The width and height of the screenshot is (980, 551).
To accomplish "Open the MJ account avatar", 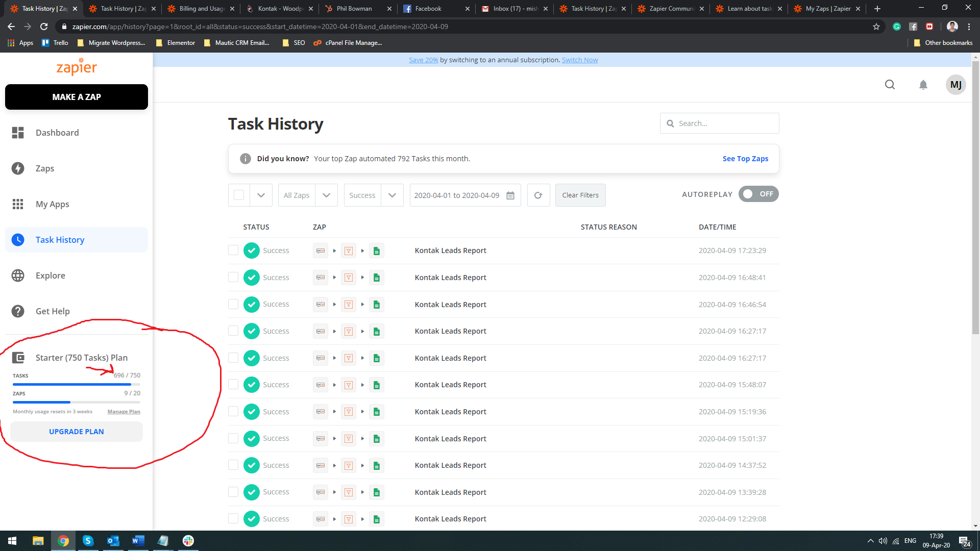I will 955,85.
